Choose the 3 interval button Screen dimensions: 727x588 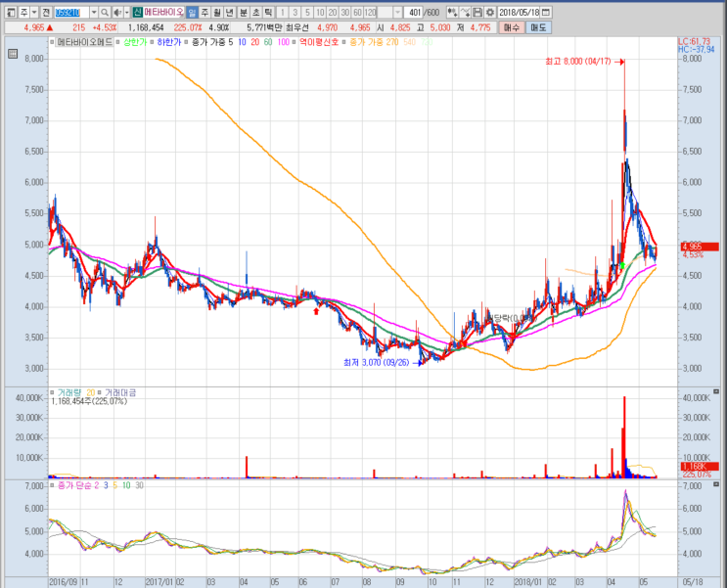[x=295, y=13]
